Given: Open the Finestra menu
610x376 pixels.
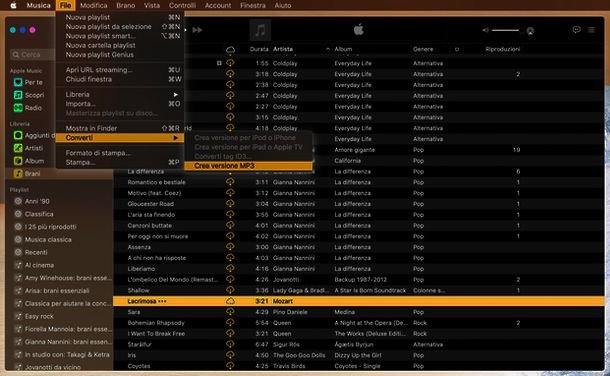Looking at the screenshot, I should pos(253,5).
